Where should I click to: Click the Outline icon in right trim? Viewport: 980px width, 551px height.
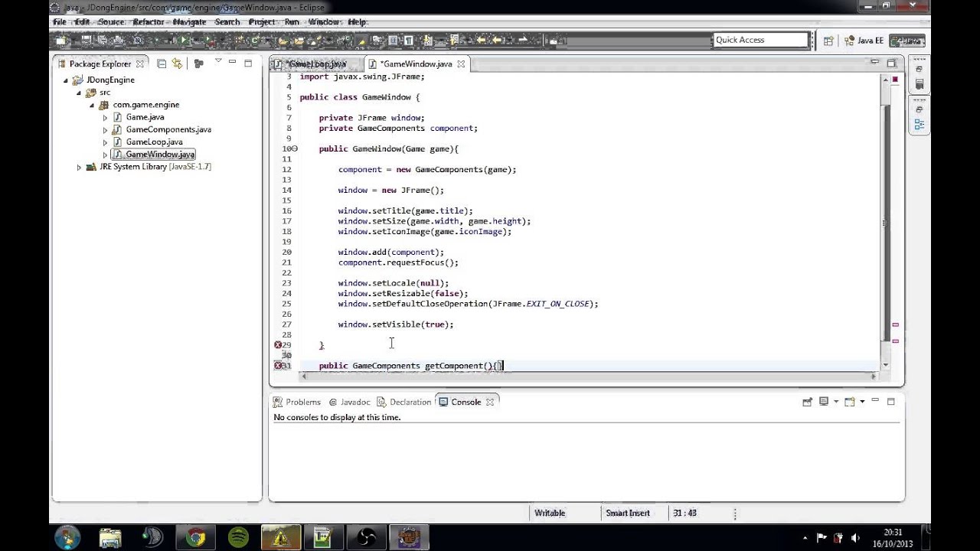click(x=920, y=125)
